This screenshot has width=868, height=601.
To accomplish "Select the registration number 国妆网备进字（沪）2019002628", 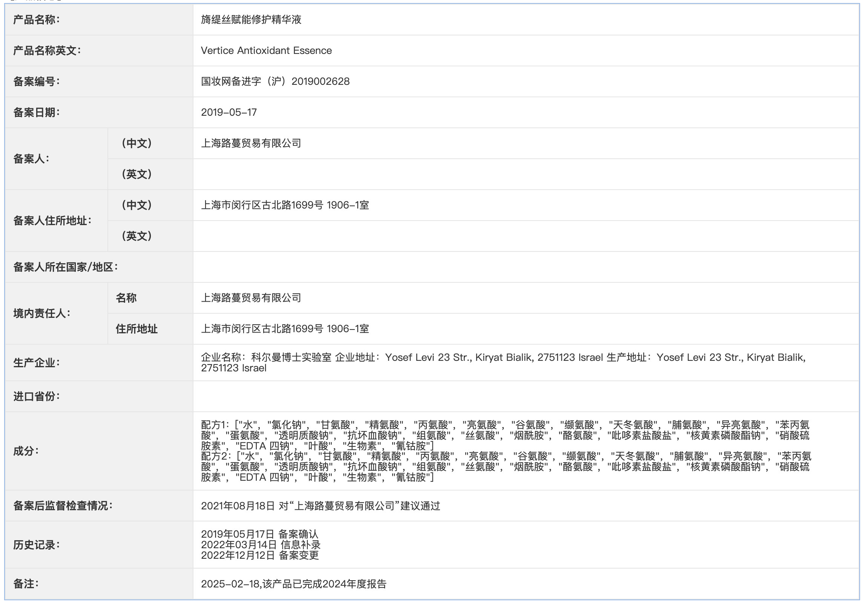I will pos(275,81).
